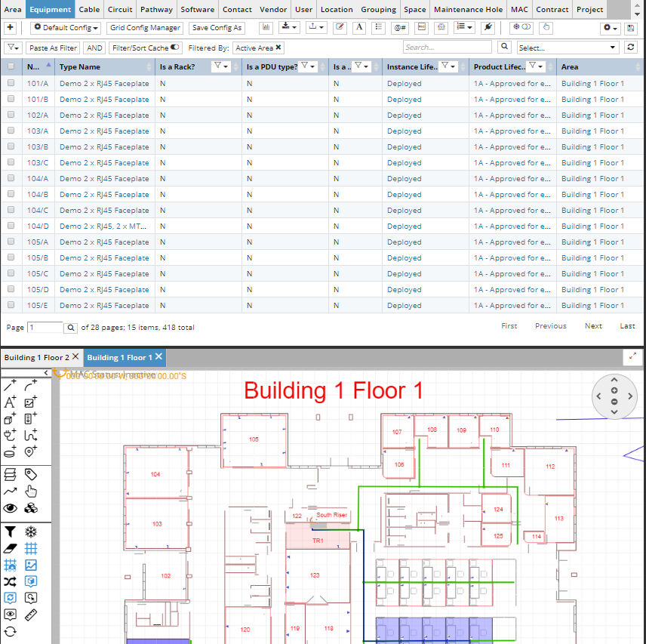The width and height of the screenshot is (646, 644).
Task: Open the Is a Rack? column filter dropdown
Action: [x=221, y=66]
